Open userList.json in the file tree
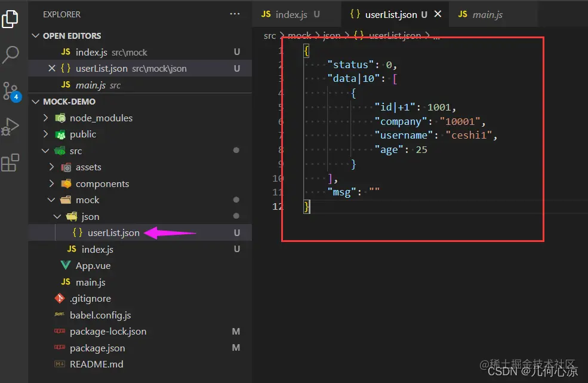 [140, 233]
